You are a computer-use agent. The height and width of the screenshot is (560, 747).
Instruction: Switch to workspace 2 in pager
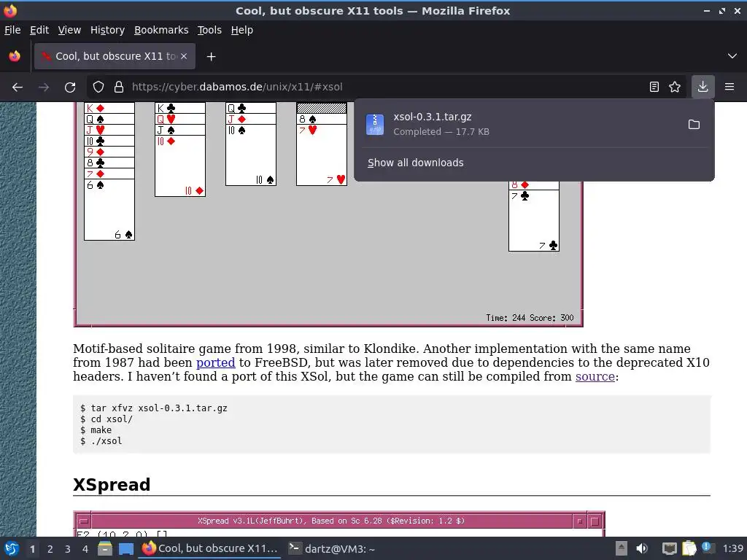[50, 549]
